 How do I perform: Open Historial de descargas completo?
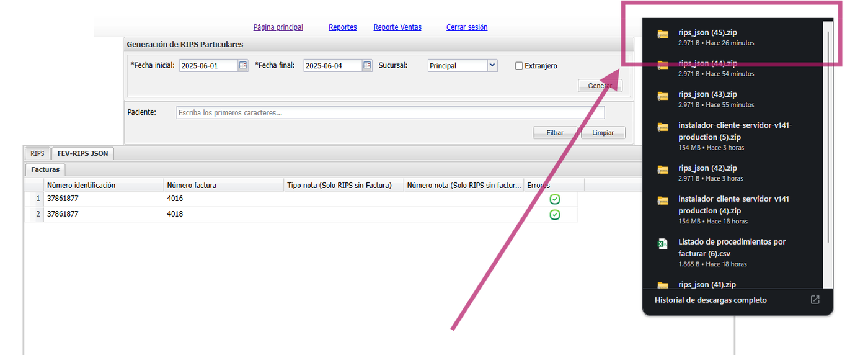coord(711,300)
